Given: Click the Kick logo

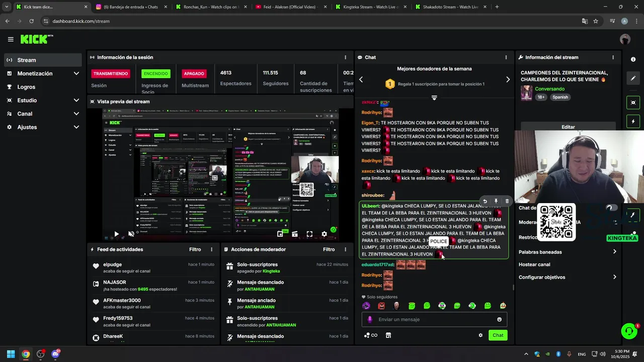Looking at the screenshot, I should point(36,39).
